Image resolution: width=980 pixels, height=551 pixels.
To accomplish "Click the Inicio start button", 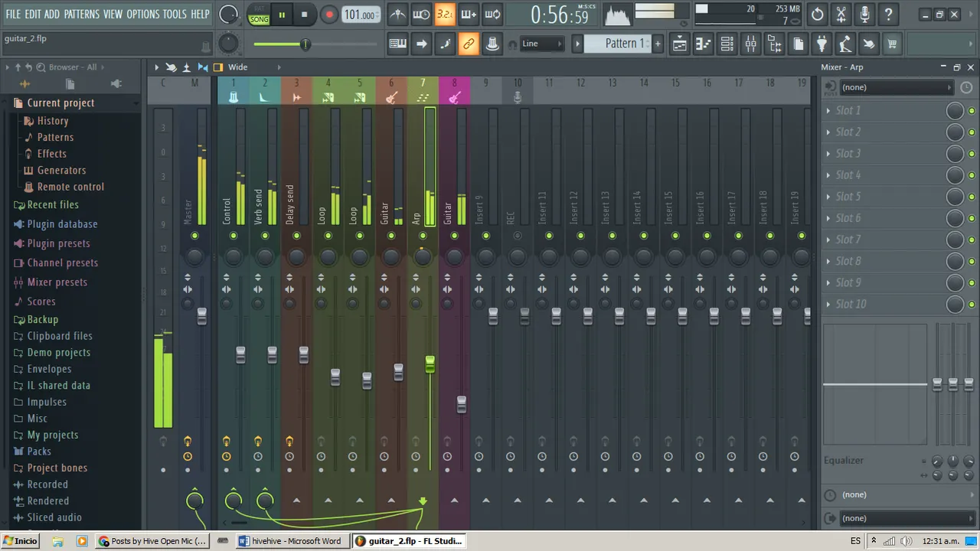I will [x=20, y=541].
